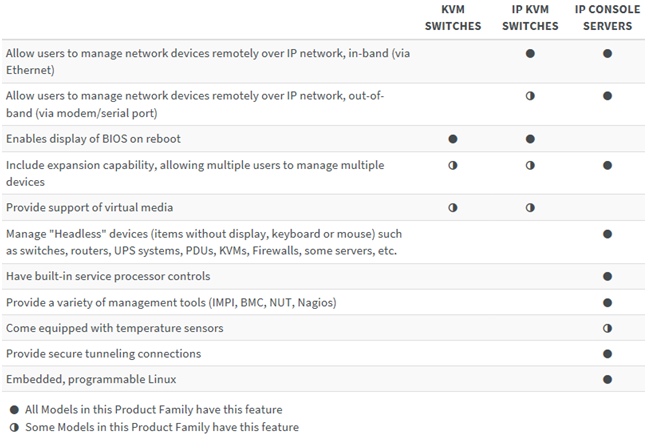This screenshot has height=441, width=647.
Task: Select 'Enables display of BIOS on reboot'
Action: pos(93,139)
